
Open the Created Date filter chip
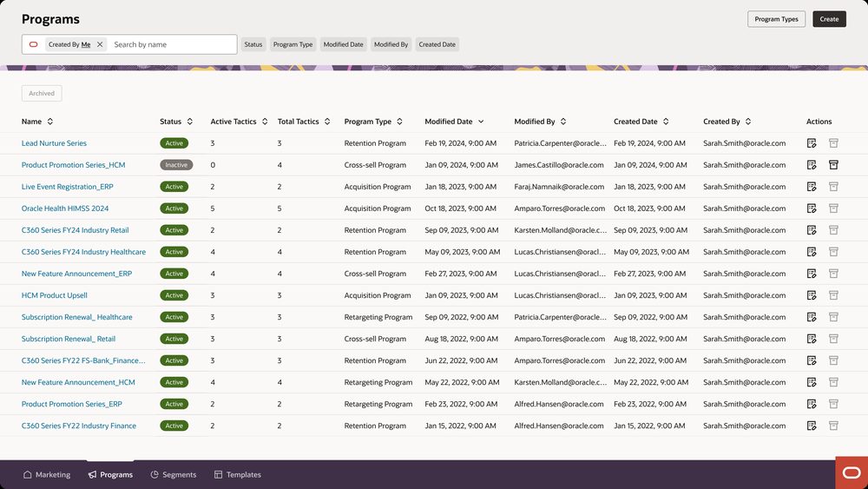tap(437, 44)
